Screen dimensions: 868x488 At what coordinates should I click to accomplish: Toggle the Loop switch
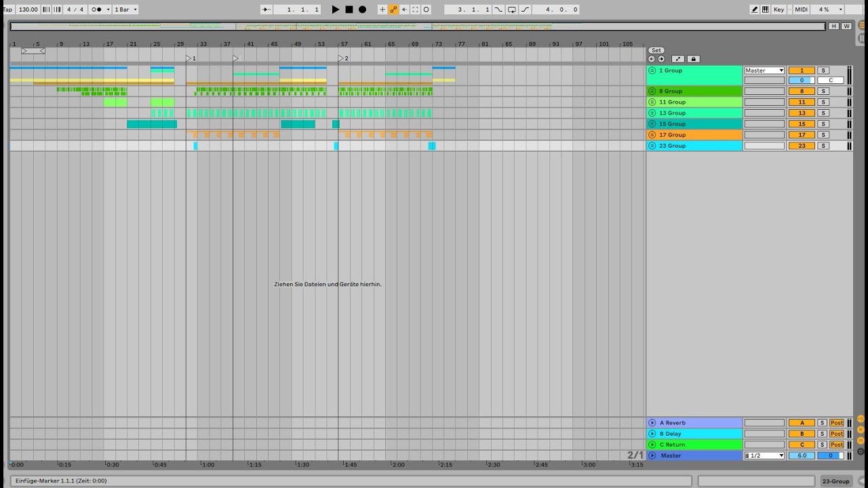pyautogui.click(x=512, y=9)
